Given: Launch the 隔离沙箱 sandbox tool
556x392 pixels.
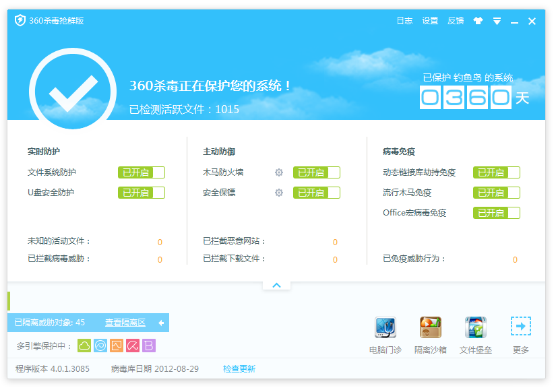Looking at the screenshot, I should pos(430,328).
